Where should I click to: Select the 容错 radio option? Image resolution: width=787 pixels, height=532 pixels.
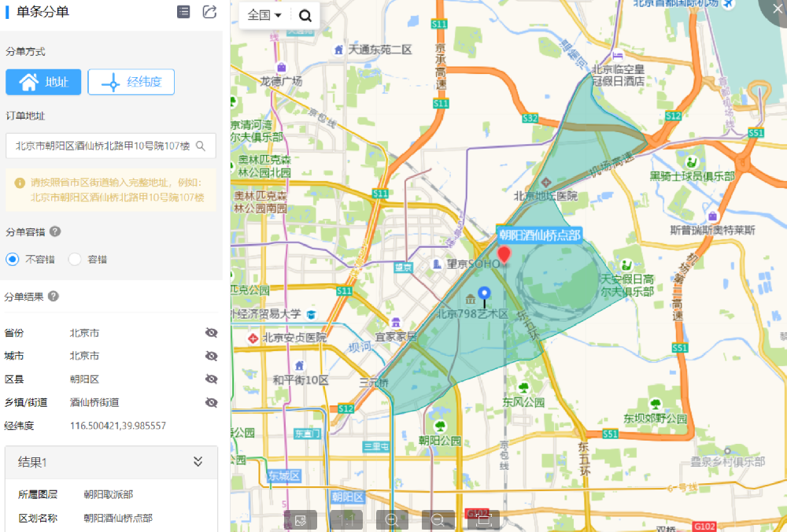coord(75,259)
